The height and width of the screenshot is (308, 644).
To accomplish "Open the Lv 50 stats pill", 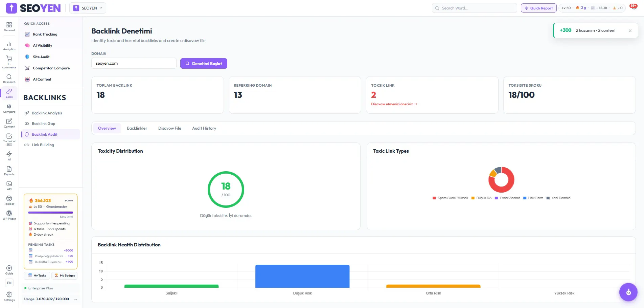I will click(x=592, y=8).
